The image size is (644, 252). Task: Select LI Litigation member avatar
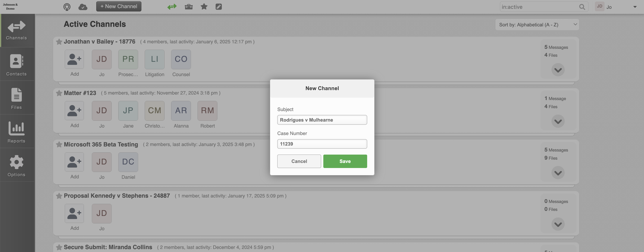click(x=154, y=59)
